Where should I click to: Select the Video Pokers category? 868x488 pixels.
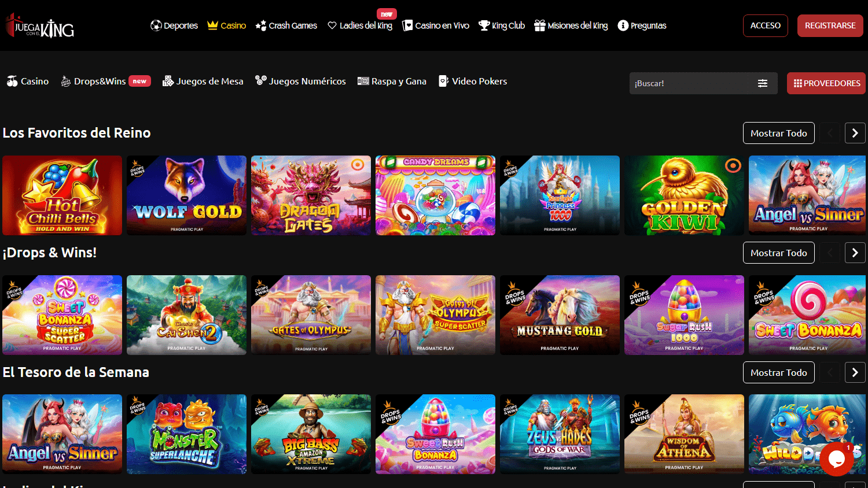[473, 81]
